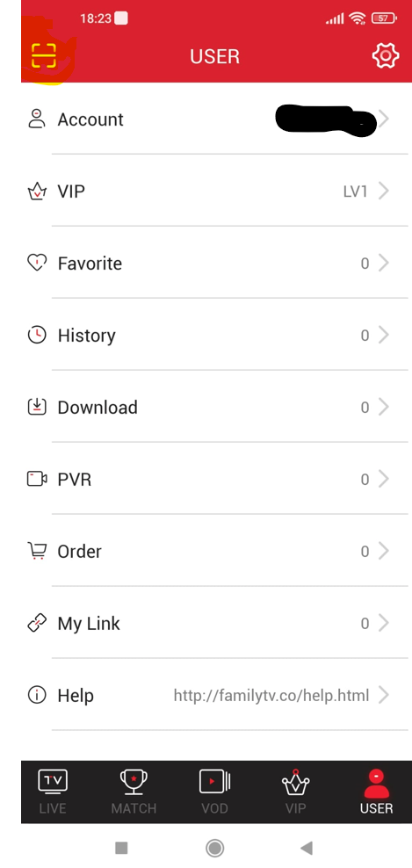The height and width of the screenshot is (868, 412).
Task: Tap the Android home circle button
Action: click(215, 848)
